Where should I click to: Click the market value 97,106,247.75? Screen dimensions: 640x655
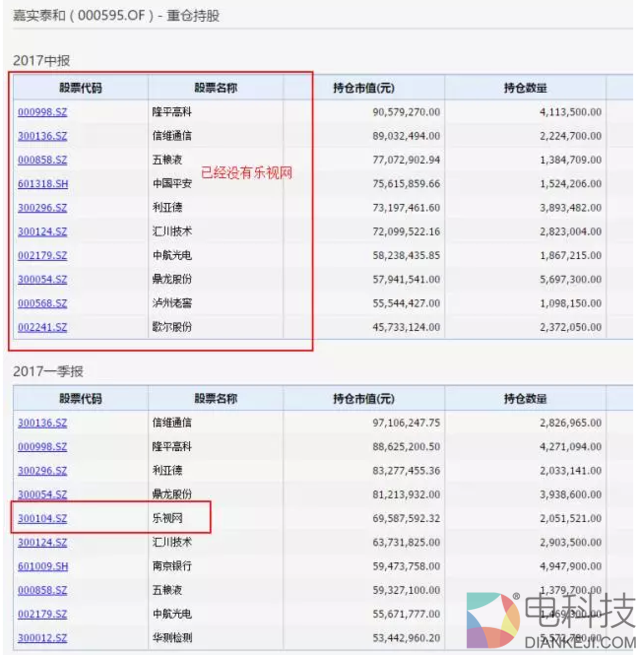point(406,423)
